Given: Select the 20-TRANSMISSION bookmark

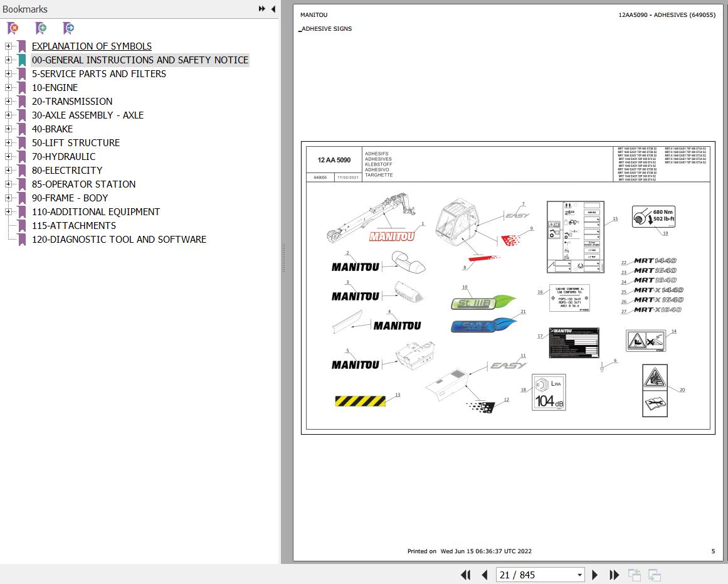Looking at the screenshot, I should (x=72, y=101).
